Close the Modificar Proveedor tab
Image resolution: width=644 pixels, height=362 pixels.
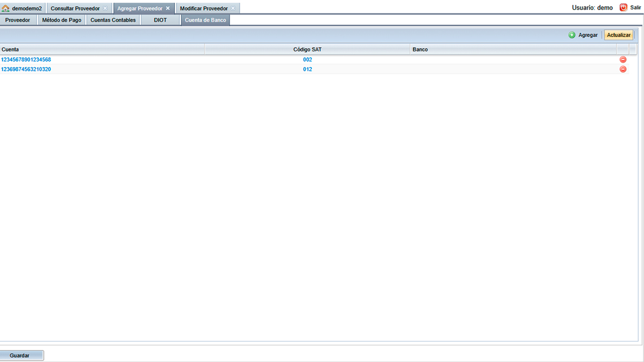point(233,9)
